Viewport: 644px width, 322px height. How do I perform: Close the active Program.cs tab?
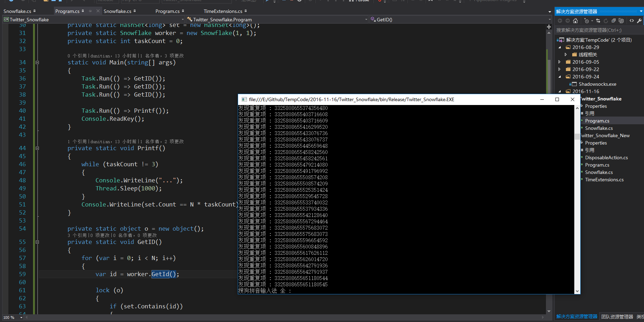click(x=98, y=11)
